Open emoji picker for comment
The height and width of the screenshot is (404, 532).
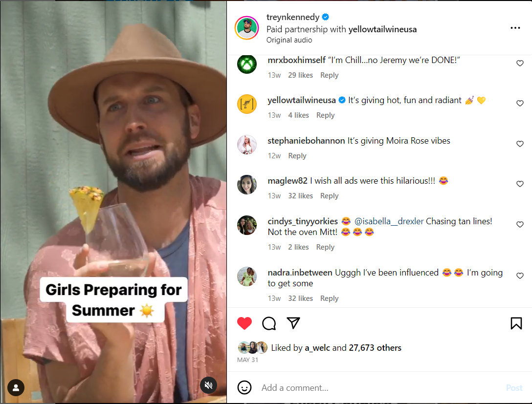point(244,388)
